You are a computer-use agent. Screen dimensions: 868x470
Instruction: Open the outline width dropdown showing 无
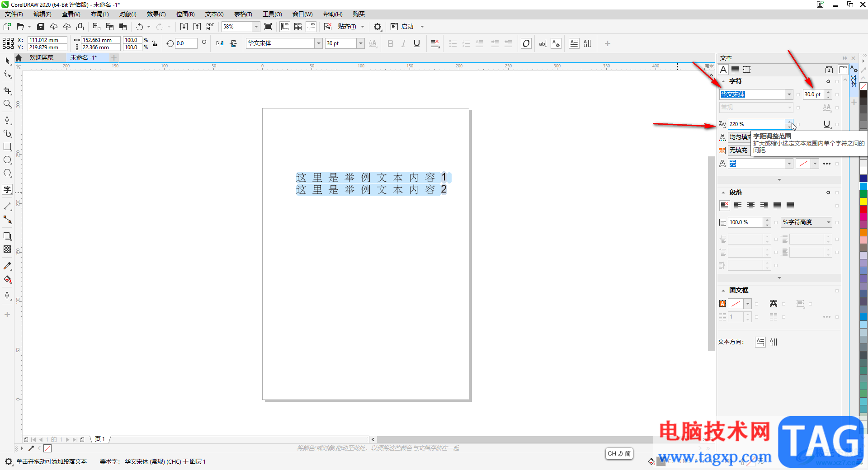[789, 164]
